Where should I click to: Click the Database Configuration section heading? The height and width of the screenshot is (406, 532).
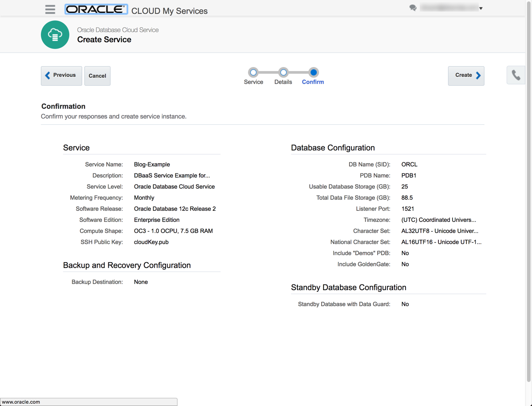point(333,148)
